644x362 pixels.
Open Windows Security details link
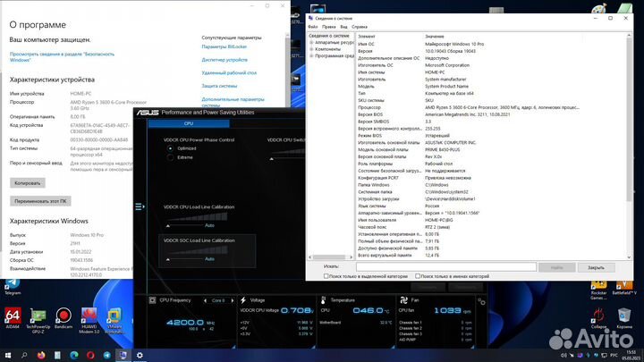(x=62, y=56)
